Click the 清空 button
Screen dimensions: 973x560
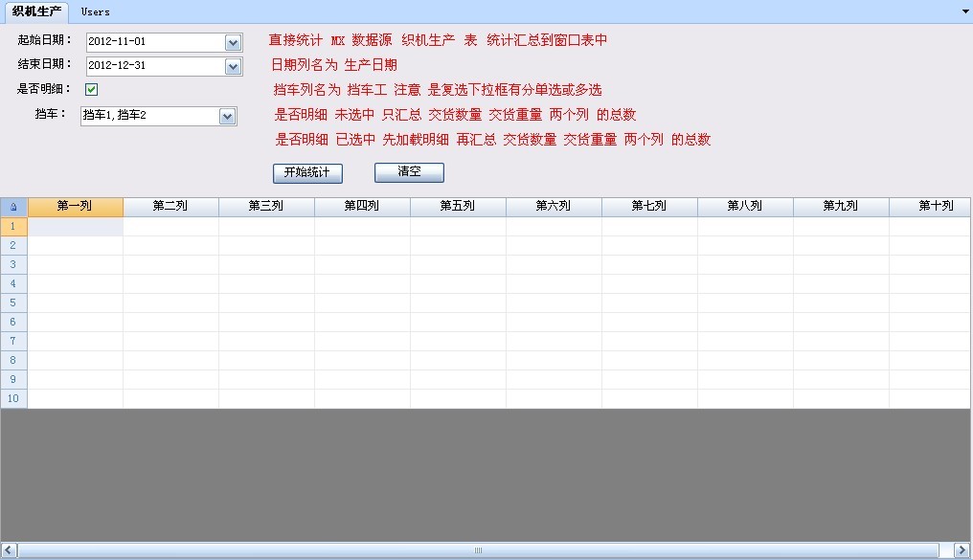[x=409, y=172]
